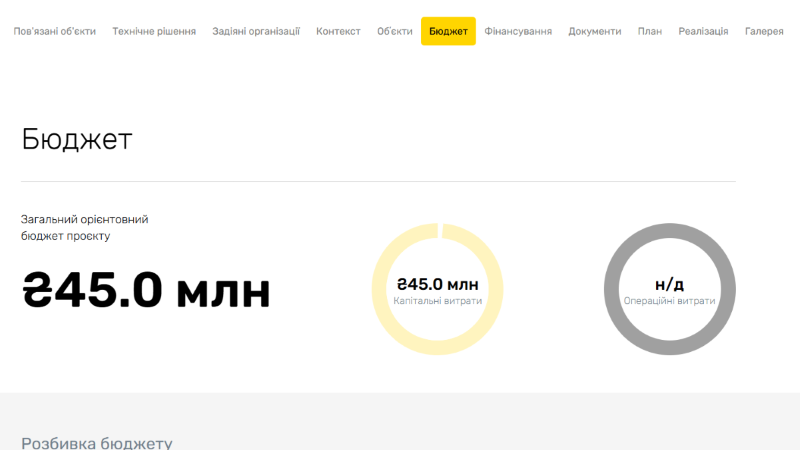The width and height of the screenshot is (800, 450).
Task: Click the Загальний орієнтовний бюджет проєкту caption
Action: pos(85,227)
